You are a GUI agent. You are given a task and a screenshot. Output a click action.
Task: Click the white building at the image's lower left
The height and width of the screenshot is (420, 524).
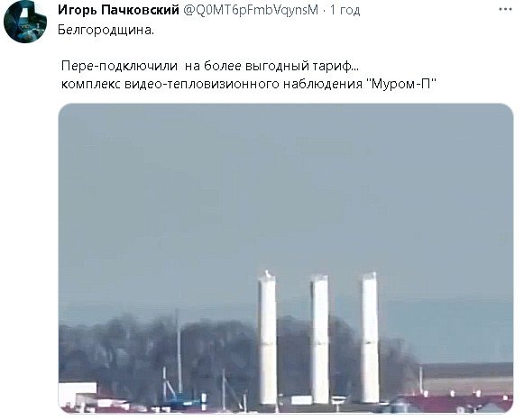[78, 394]
